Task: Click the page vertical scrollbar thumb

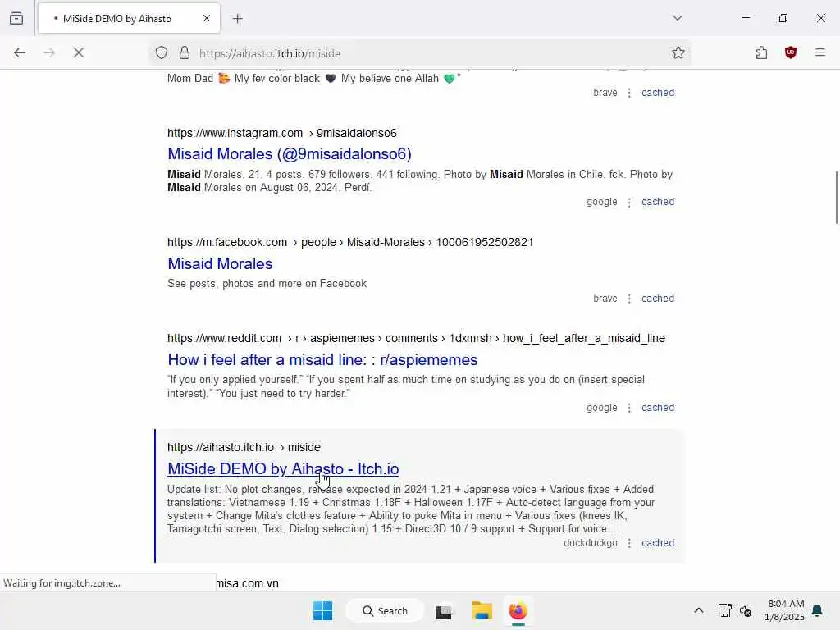Action: 836,197
